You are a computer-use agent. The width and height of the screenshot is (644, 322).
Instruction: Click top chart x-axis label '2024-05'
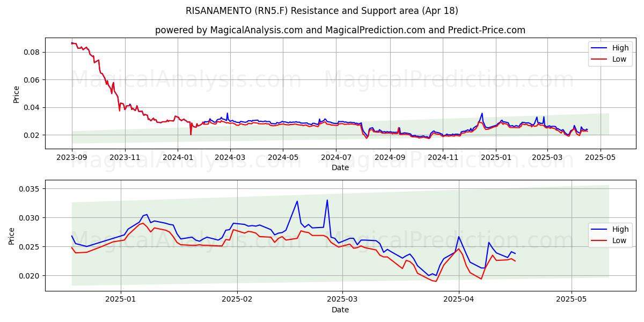point(283,157)
